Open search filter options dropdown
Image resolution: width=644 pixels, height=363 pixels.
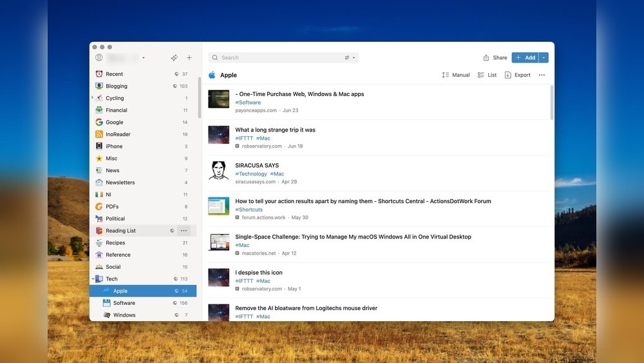pos(350,57)
